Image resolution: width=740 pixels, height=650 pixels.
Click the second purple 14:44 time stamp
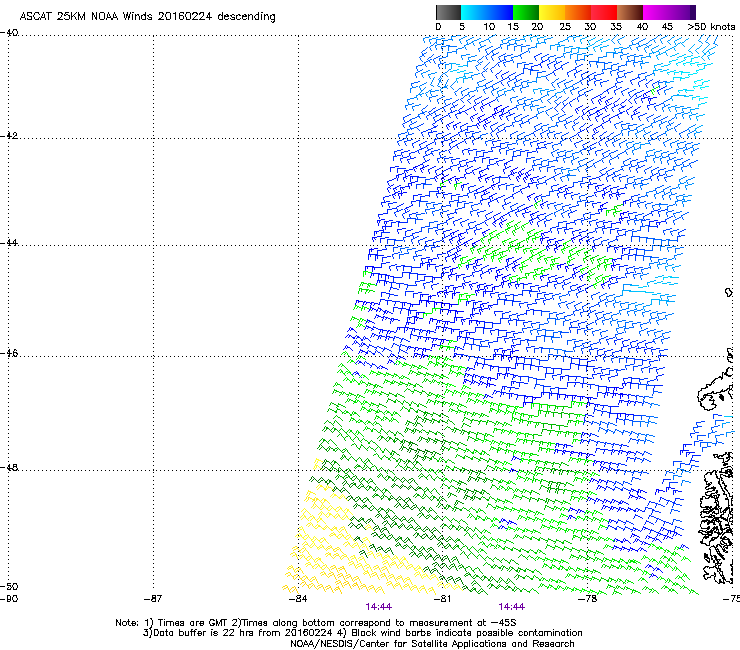pyautogui.click(x=512, y=607)
